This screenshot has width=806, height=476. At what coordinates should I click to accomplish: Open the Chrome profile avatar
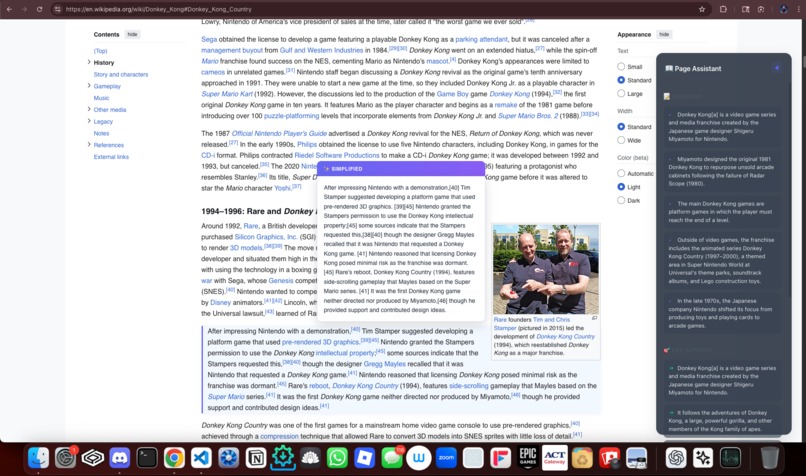coord(783,9)
